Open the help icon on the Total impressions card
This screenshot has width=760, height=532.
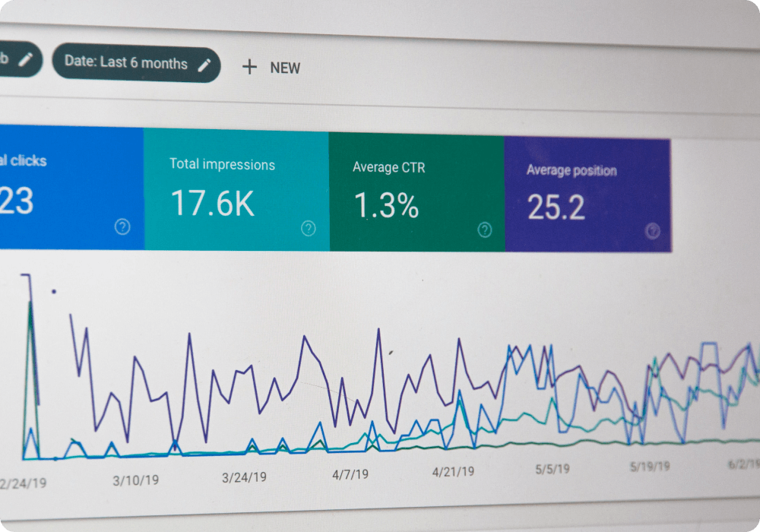tap(308, 228)
